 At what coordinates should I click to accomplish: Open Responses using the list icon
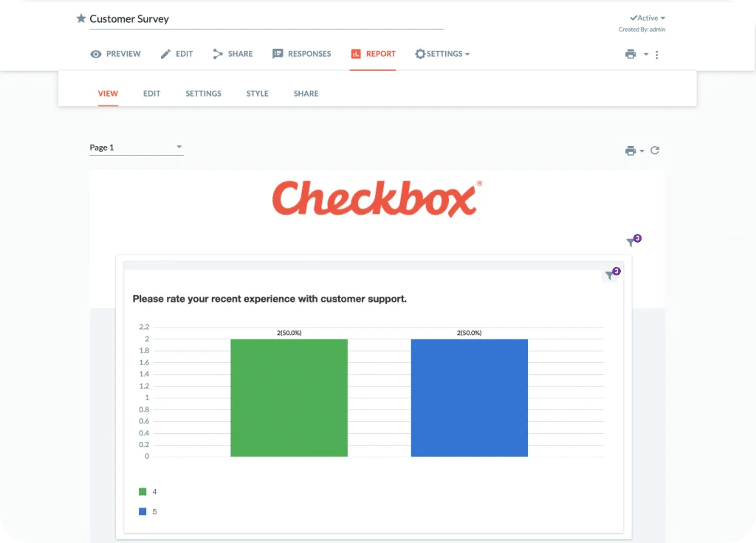point(277,53)
